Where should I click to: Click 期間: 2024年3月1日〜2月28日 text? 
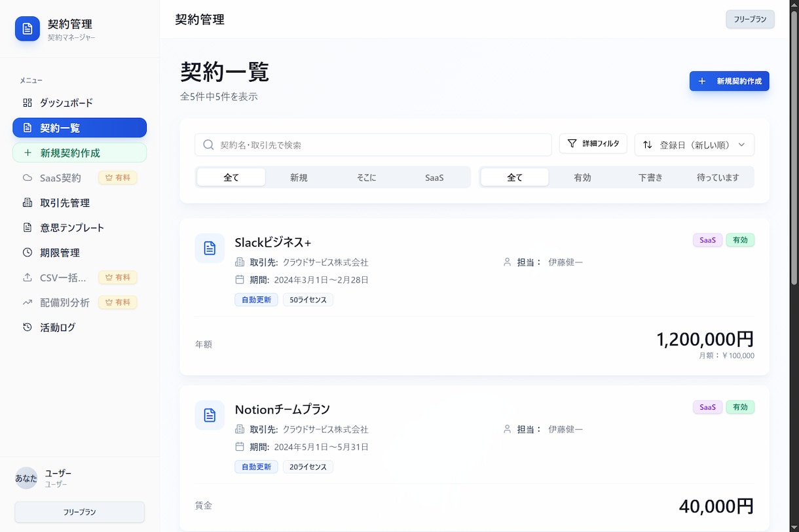tap(309, 279)
